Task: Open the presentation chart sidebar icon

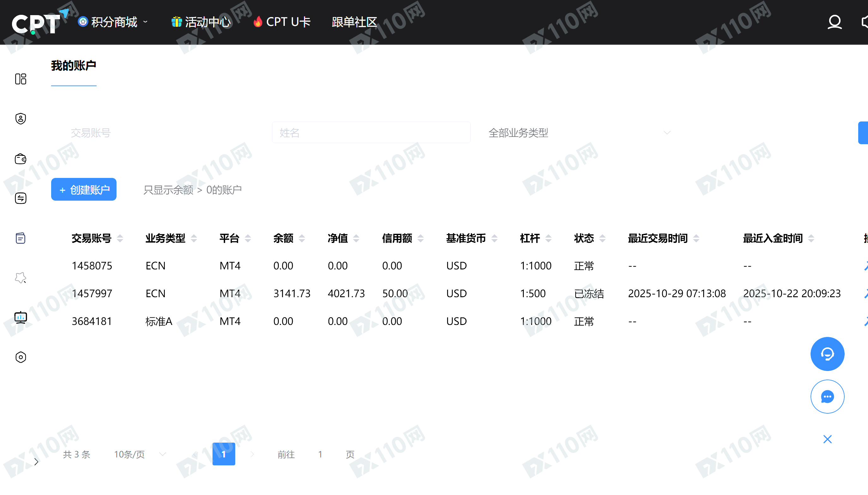Action: click(21, 317)
